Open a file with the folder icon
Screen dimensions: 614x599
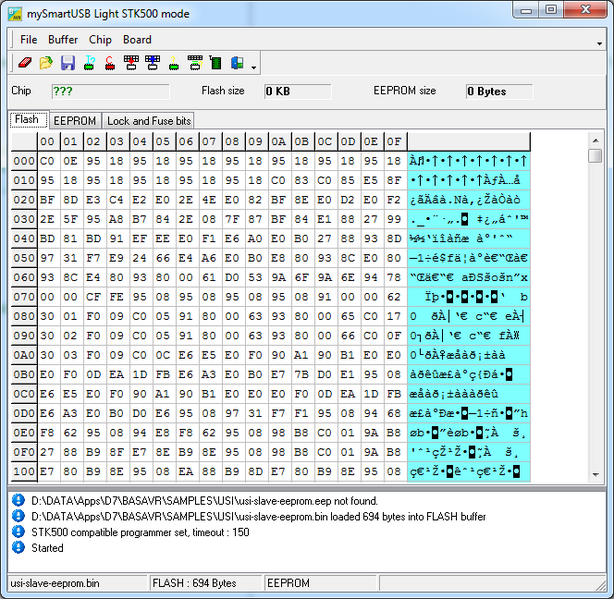point(46,63)
